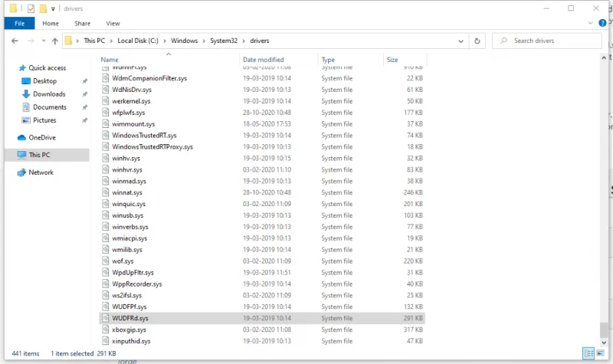Sort by Size column header
Image resolution: width=613 pixels, height=364 pixels.
(x=392, y=60)
